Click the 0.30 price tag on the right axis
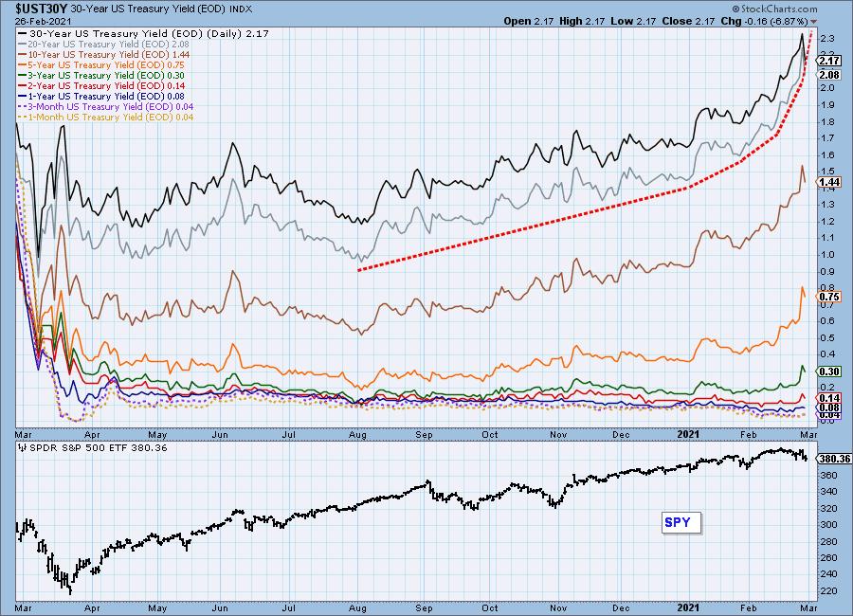 tap(829, 371)
